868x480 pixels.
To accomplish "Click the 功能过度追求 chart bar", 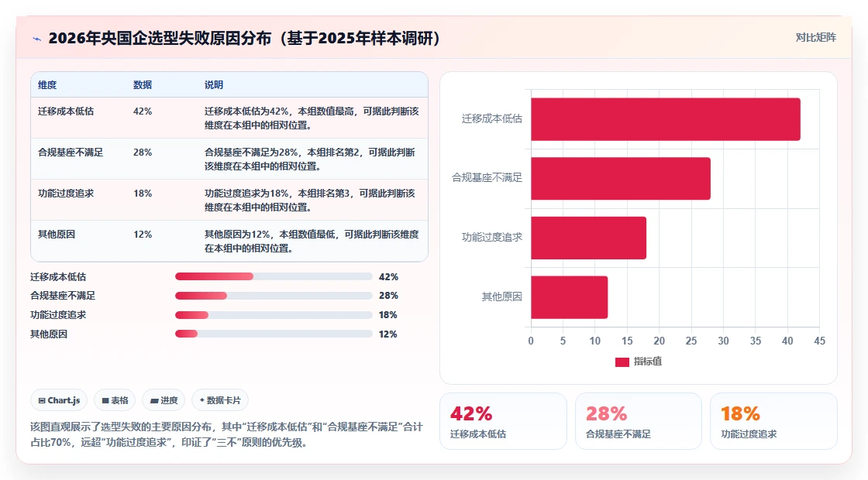I will [x=588, y=238].
